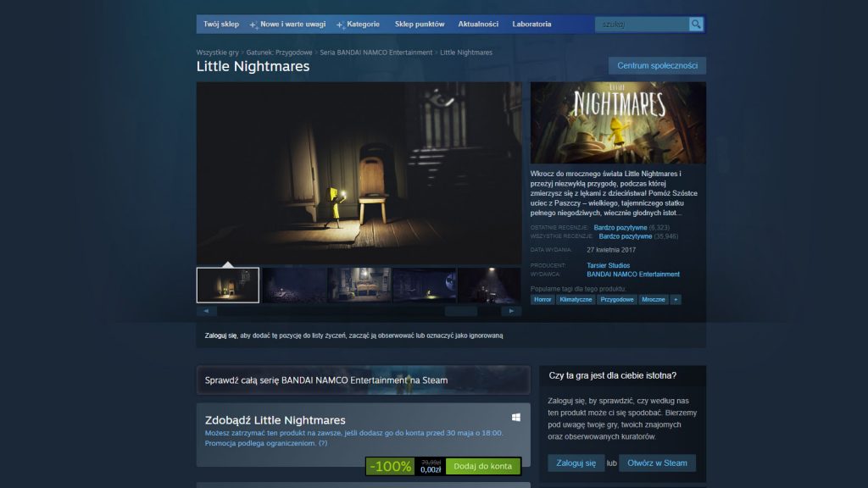Open the Aktualności section
The width and height of the screenshot is (868, 488).
tap(478, 25)
